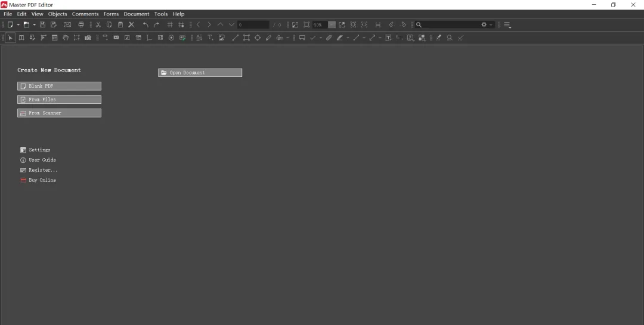The image size is (644, 325).
Task: Click the Save floppy disk icon
Action: (x=42, y=24)
